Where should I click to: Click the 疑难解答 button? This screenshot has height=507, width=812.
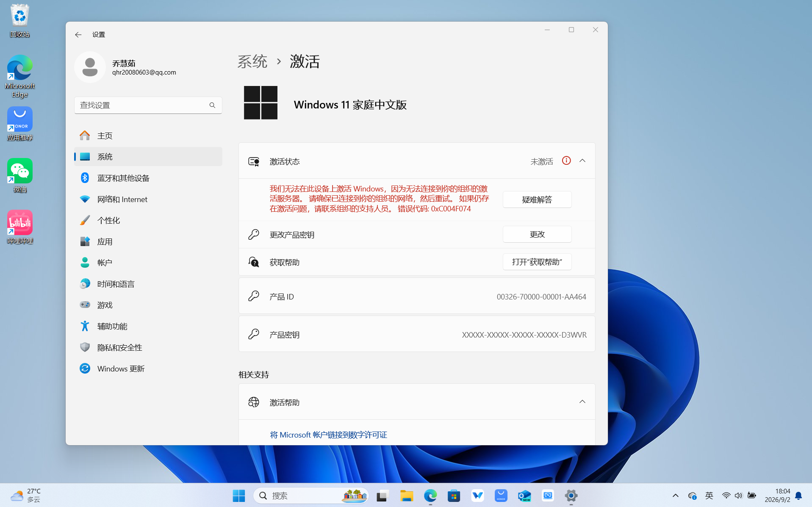pyautogui.click(x=537, y=199)
